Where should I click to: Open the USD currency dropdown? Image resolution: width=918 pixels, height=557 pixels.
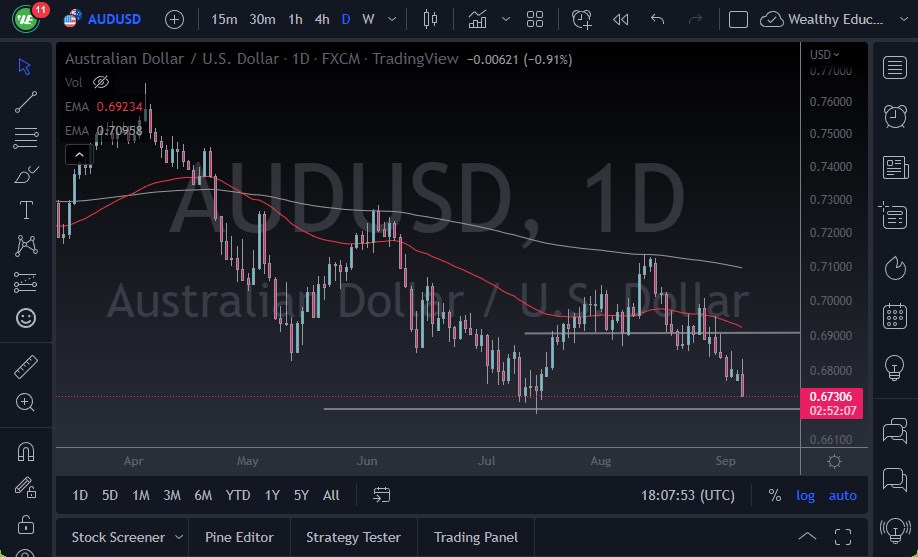point(825,54)
